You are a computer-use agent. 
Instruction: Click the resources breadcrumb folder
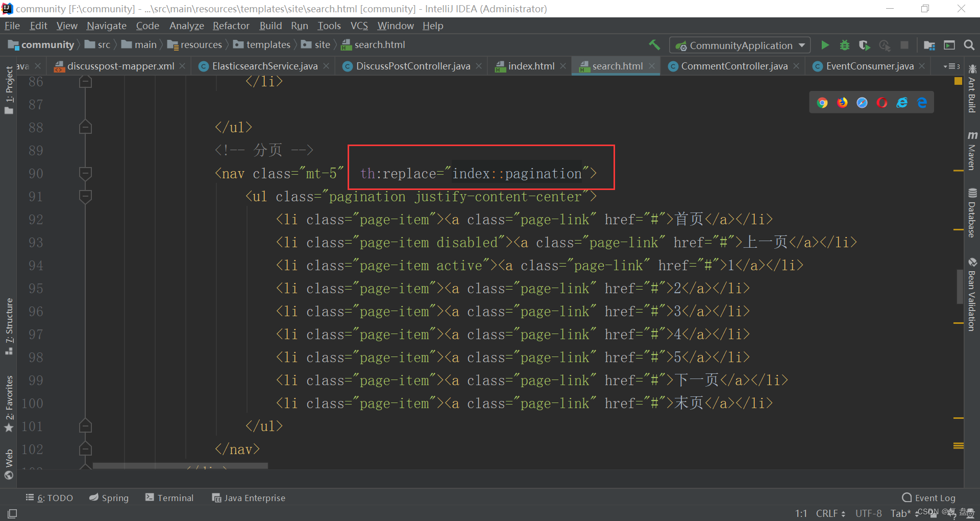194,45
